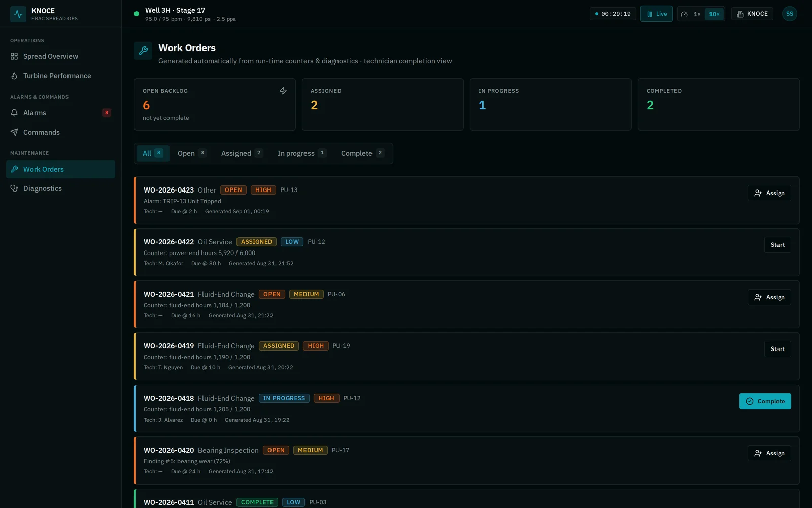Click the KNOCE pulse logo icon
812x508 pixels.
tap(18, 14)
